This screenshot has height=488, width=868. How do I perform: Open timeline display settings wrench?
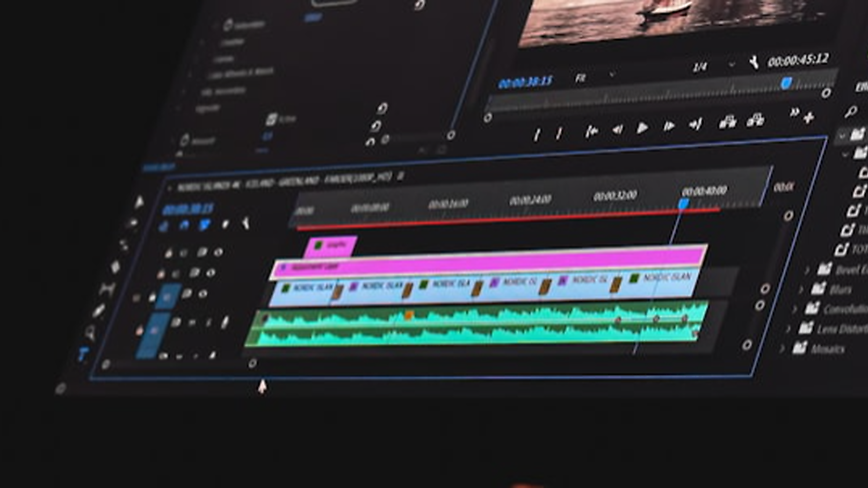(x=245, y=222)
